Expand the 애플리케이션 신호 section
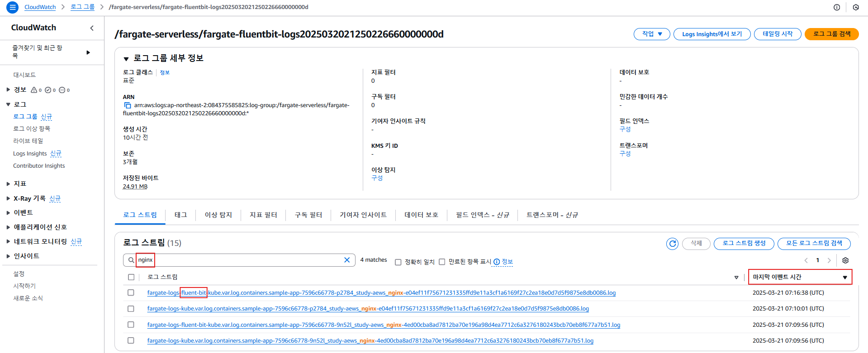The image size is (868, 353). pyautogui.click(x=8, y=227)
